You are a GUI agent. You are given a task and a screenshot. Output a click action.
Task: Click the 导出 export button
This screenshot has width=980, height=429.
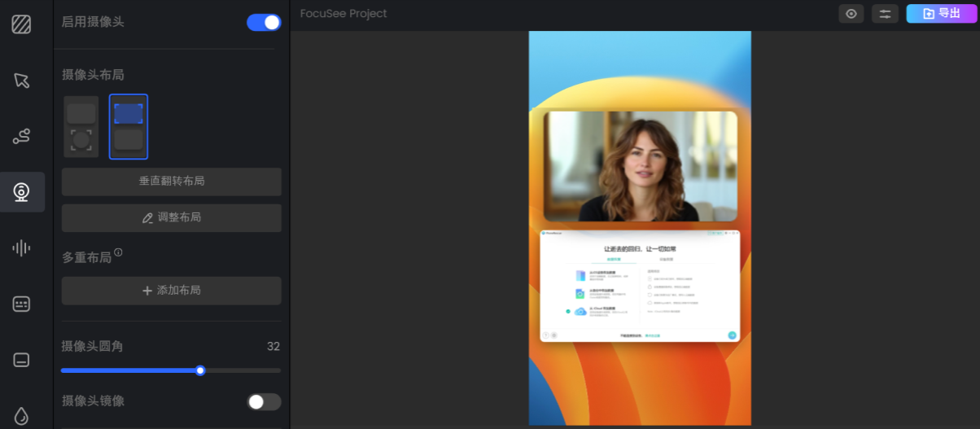click(x=942, y=13)
